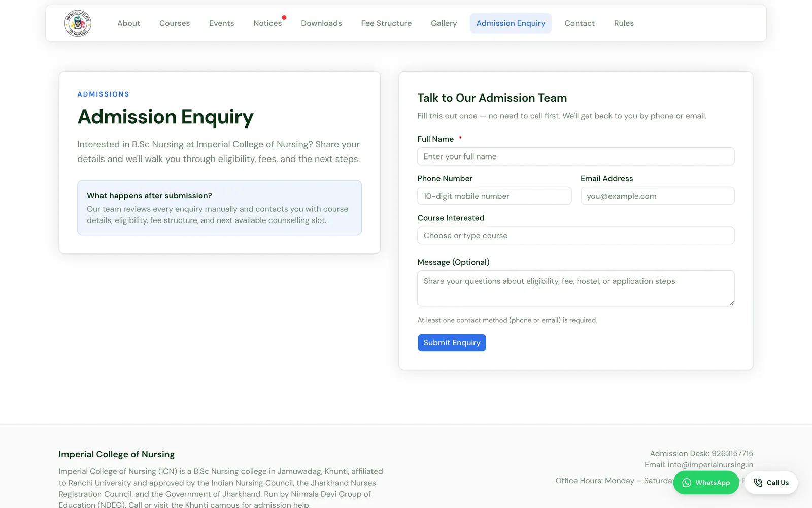Open the About page
Image resolution: width=812 pixels, height=508 pixels.
128,23
